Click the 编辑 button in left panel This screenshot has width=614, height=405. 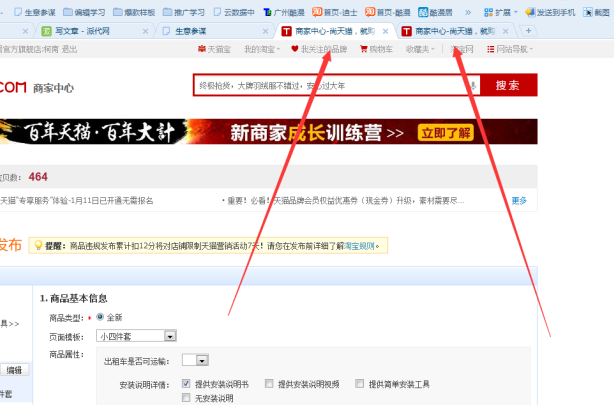click(14, 370)
